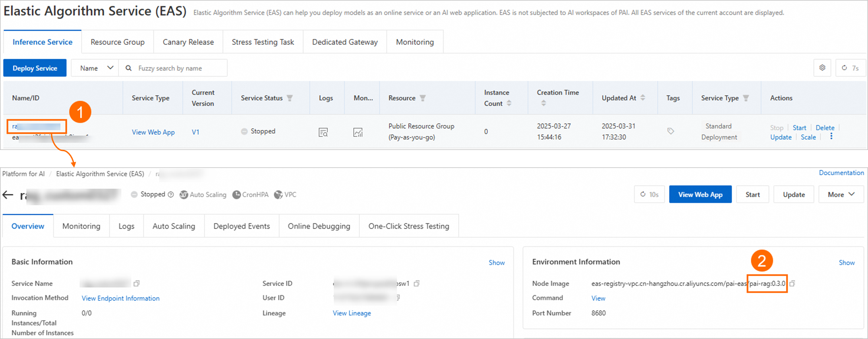The image size is (868, 339).
Task: Expand the More dropdown button
Action: point(841,195)
